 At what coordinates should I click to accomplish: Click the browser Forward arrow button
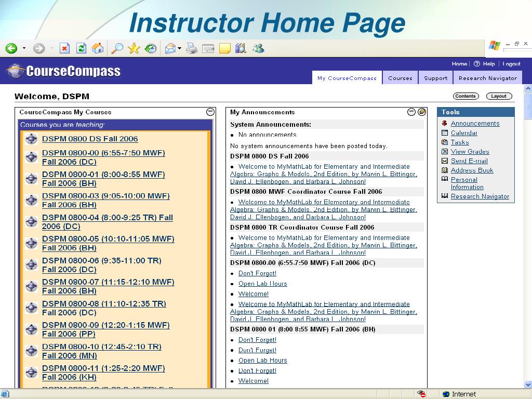click(38, 48)
